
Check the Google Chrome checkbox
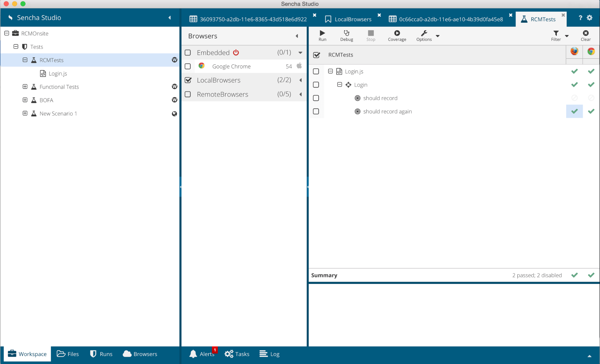(x=188, y=66)
